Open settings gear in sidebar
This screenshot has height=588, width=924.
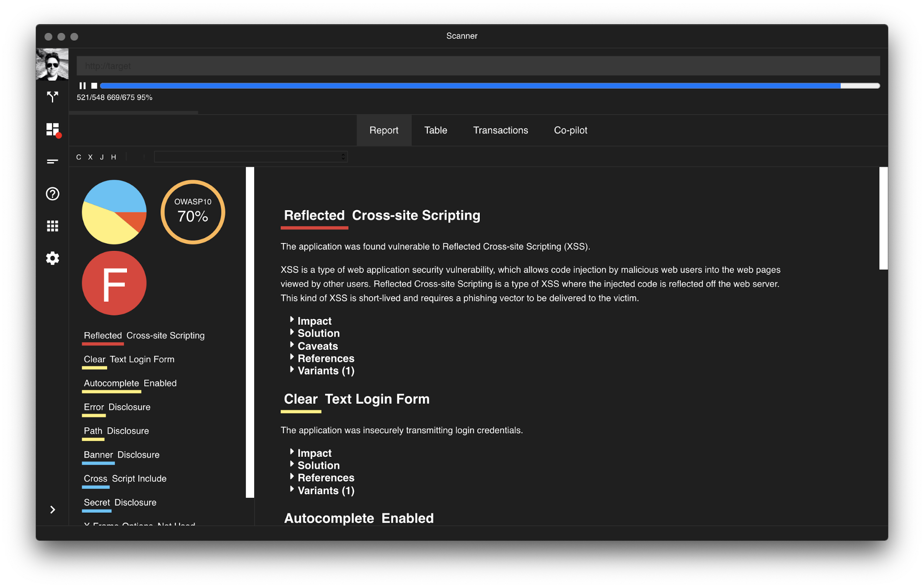(x=53, y=258)
